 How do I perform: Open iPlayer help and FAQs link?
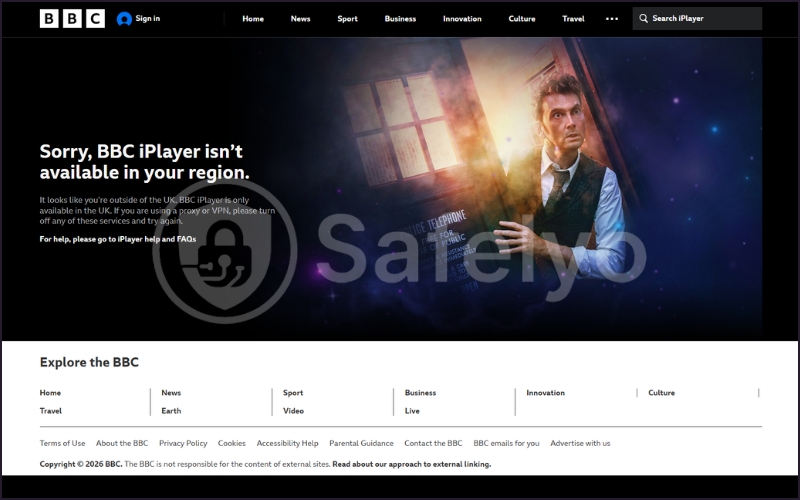point(157,239)
